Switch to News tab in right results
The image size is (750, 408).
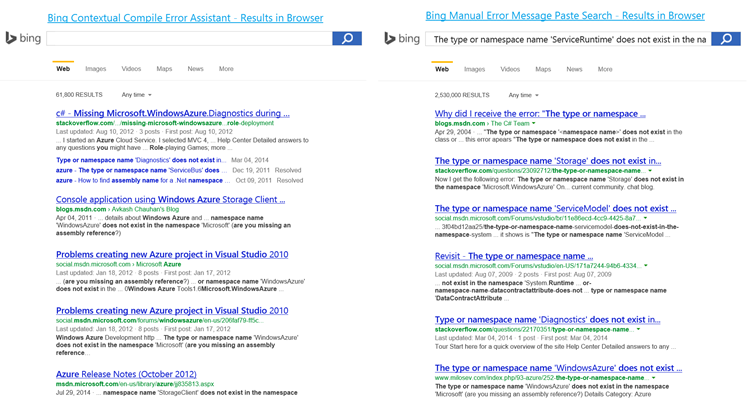click(x=574, y=69)
